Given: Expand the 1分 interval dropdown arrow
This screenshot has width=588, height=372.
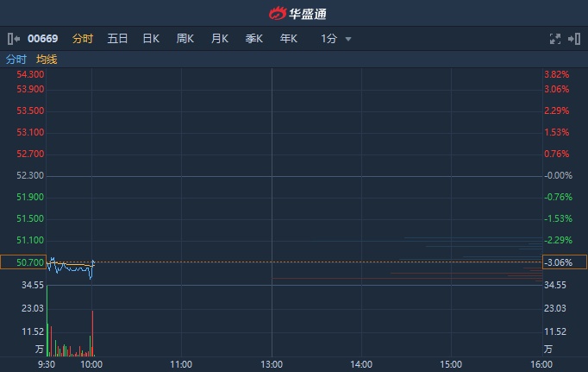Looking at the screenshot, I should point(348,39).
